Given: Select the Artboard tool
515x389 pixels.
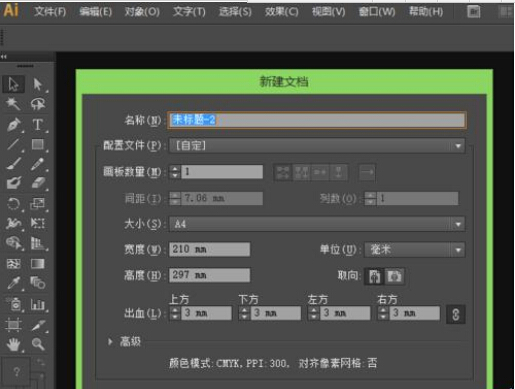Looking at the screenshot, I should [13, 324].
